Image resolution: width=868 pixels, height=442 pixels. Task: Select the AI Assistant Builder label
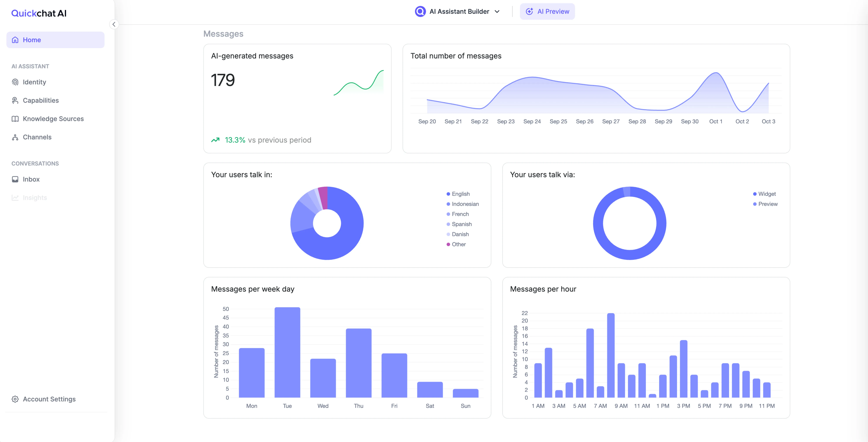click(x=459, y=11)
